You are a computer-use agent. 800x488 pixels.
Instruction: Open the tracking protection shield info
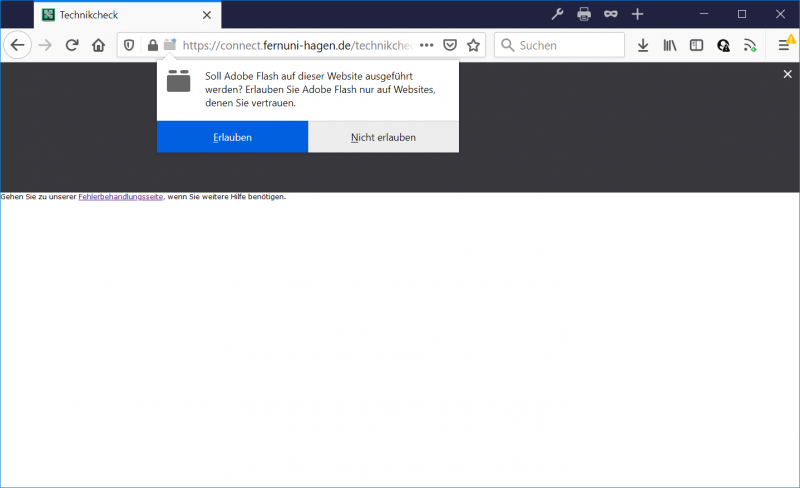pos(129,45)
